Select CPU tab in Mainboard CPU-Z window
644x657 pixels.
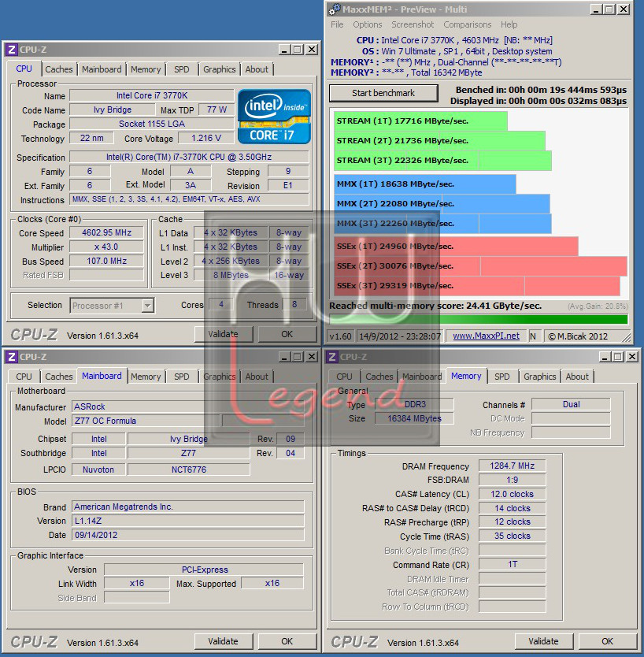click(24, 377)
